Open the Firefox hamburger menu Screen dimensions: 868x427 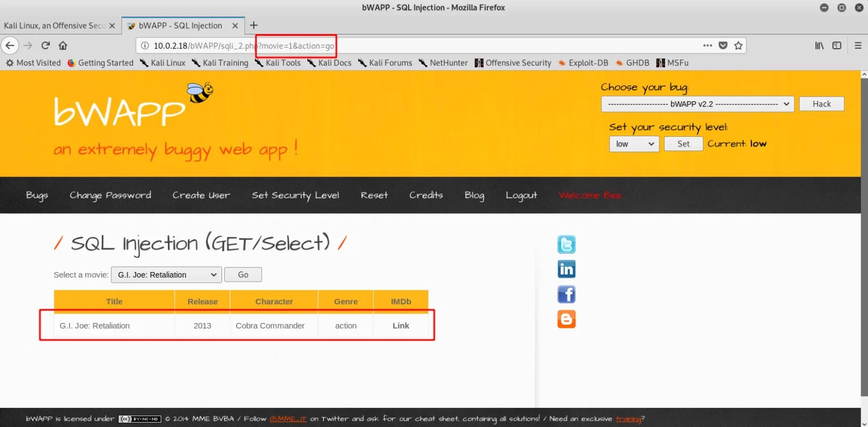coord(857,45)
